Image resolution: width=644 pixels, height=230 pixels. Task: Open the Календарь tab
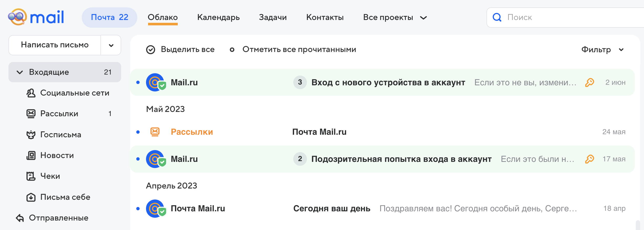point(218,17)
